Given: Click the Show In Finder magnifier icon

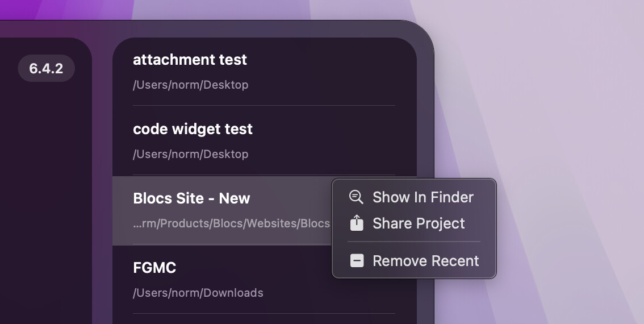Looking at the screenshot, I should [x=356, y=197].
